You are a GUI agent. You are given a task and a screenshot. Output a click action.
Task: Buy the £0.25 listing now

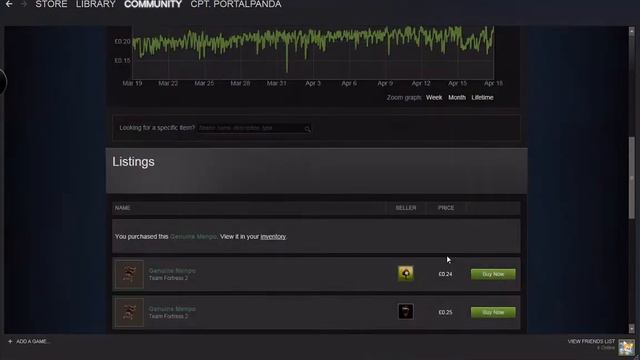[x=493, y=313]
